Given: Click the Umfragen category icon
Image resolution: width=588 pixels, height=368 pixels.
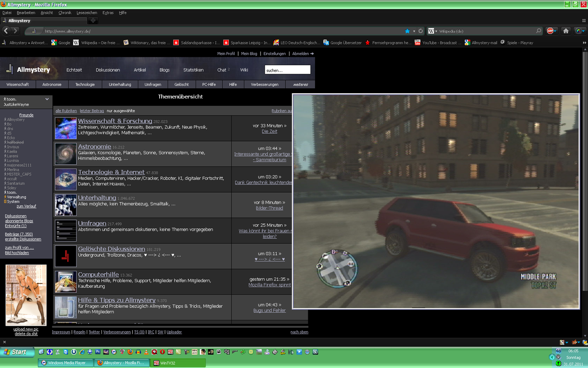Looking at the screenshot, I should 66,231.
